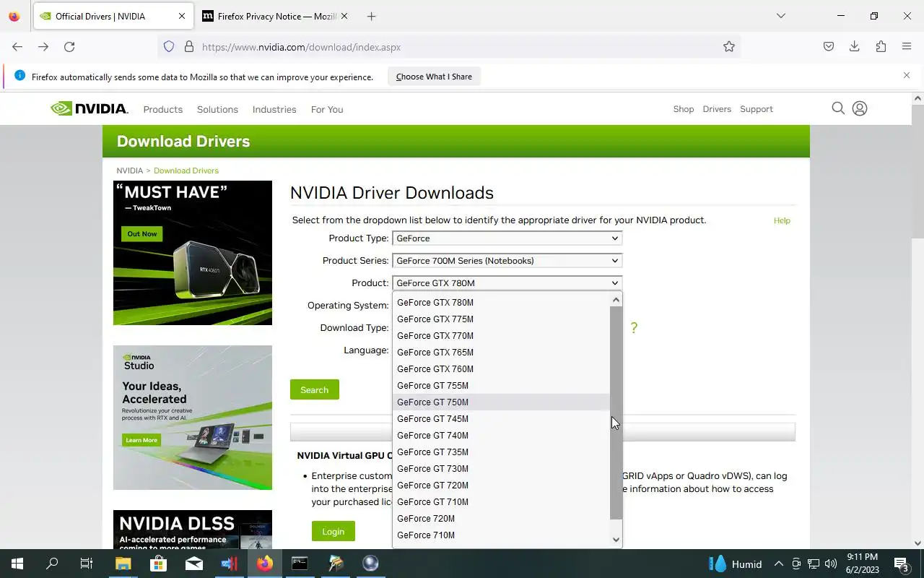924x578 pixels.
Task: Open the Product Series dropdown
Action: tap(507, 261)
